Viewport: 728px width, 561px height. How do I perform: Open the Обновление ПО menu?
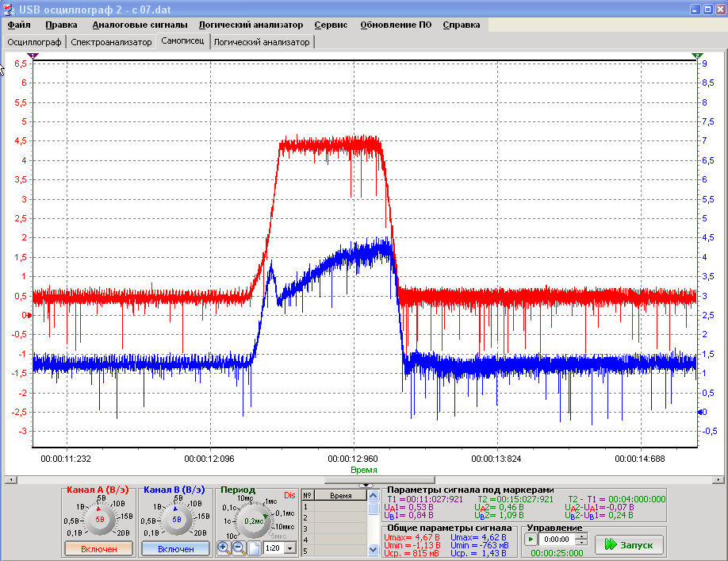pos(396,25)
